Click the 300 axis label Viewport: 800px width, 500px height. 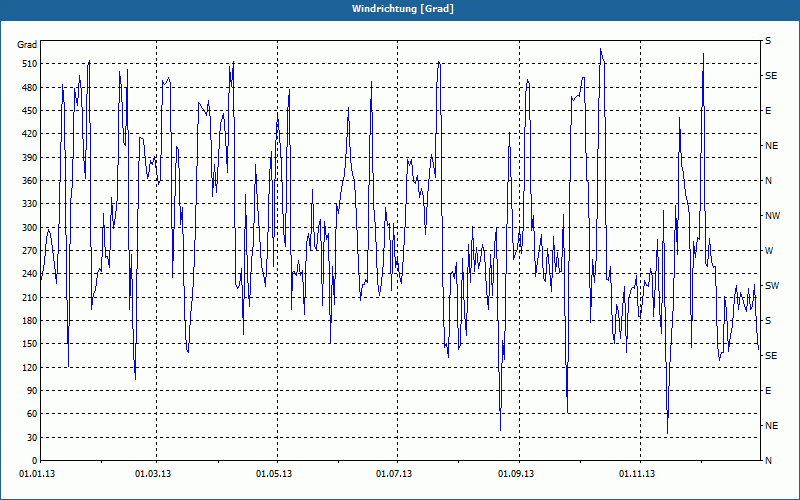(29, 228)
